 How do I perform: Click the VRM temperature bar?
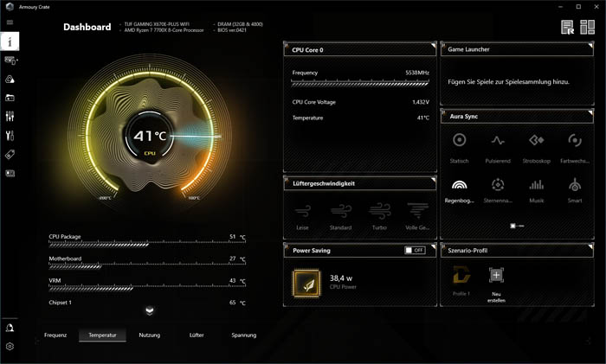coord(147,288)
